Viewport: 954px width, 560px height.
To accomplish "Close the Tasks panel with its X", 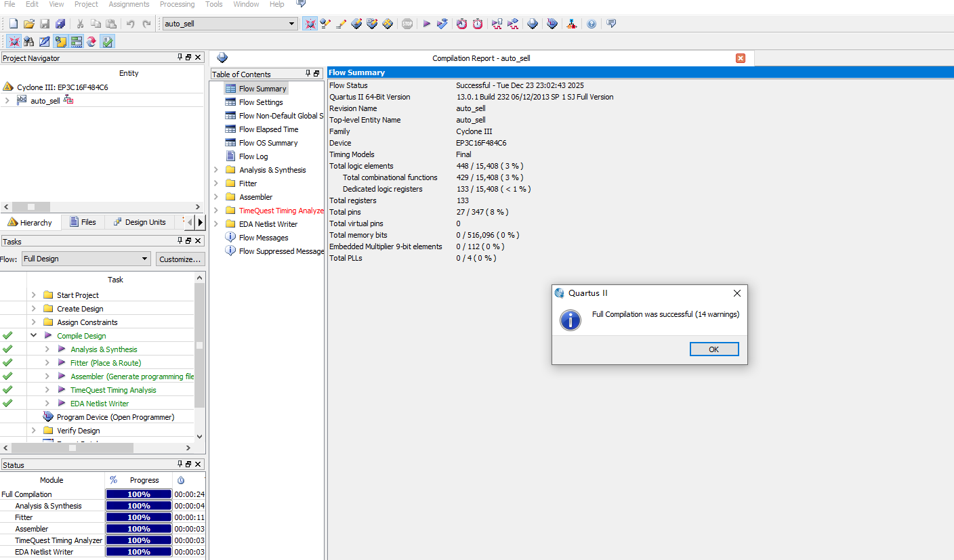I will click(198, 240).
